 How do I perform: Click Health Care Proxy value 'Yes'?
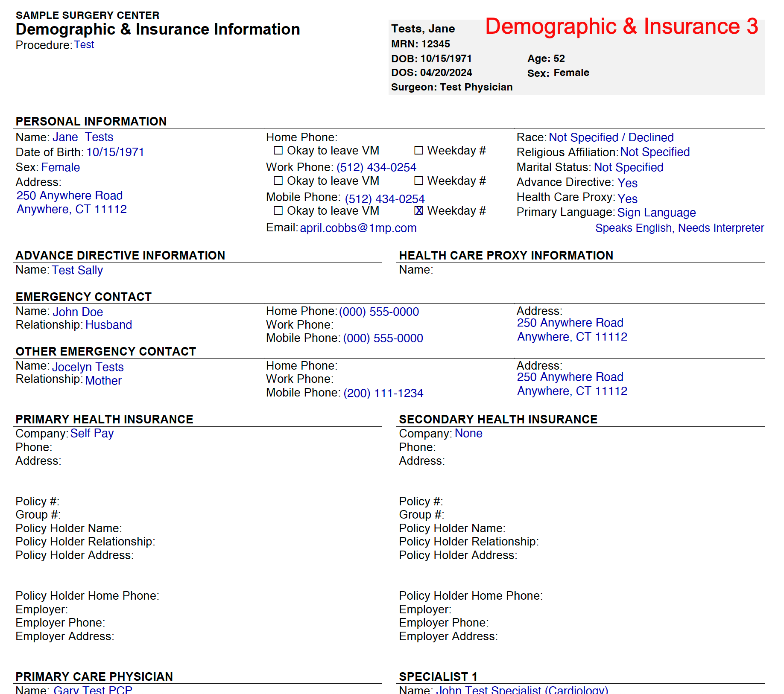coord(627,198)
